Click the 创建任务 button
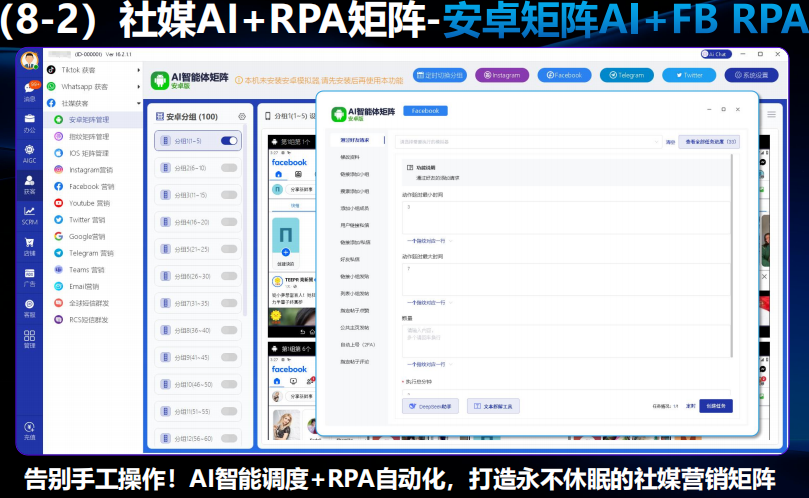809x498 pixels. (716, 406)
